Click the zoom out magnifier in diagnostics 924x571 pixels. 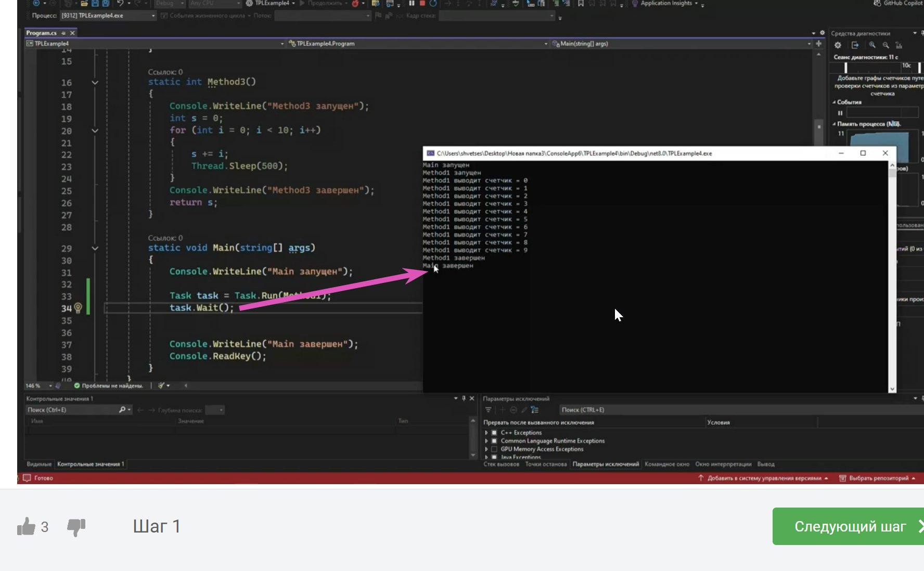pos(886,45)
